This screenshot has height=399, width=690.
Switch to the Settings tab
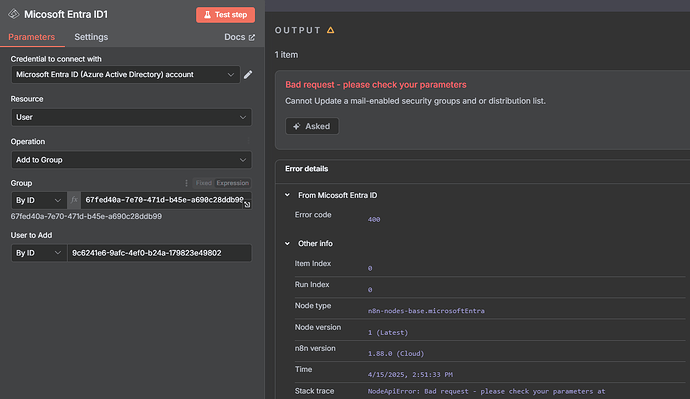click(x=91, y=37)
